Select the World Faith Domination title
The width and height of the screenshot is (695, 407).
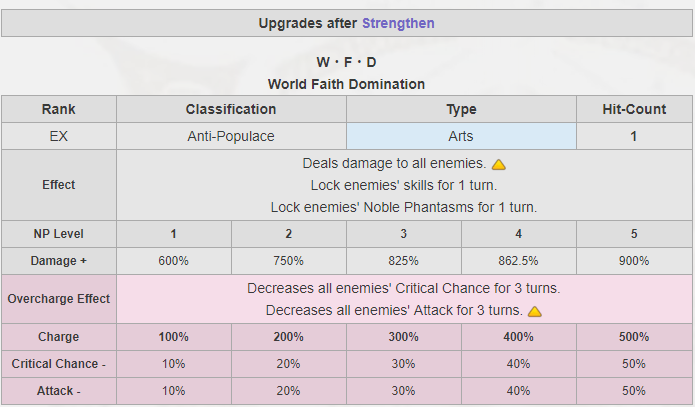[x=346, y=84]
